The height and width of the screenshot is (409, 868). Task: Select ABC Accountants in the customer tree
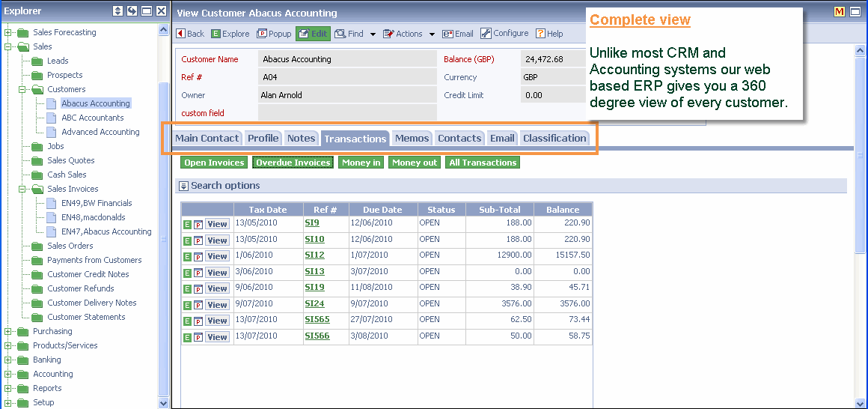(92, 118)
